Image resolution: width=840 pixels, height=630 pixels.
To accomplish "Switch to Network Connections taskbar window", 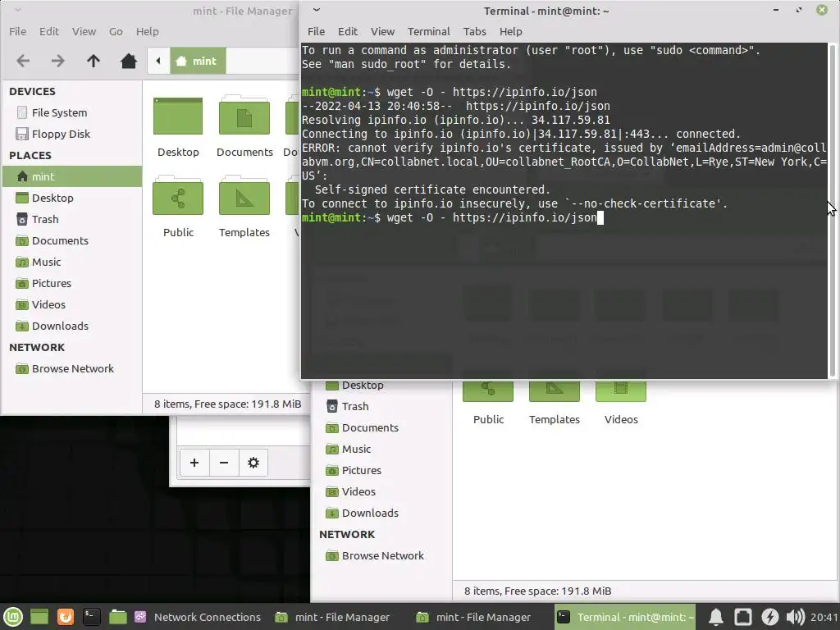I will (x=199, y=617).
